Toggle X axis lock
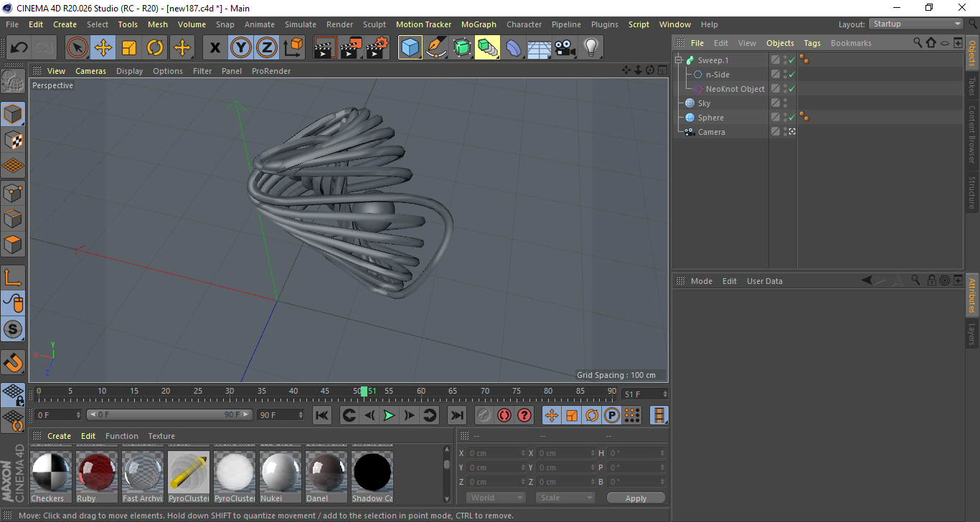 (215, 48)
